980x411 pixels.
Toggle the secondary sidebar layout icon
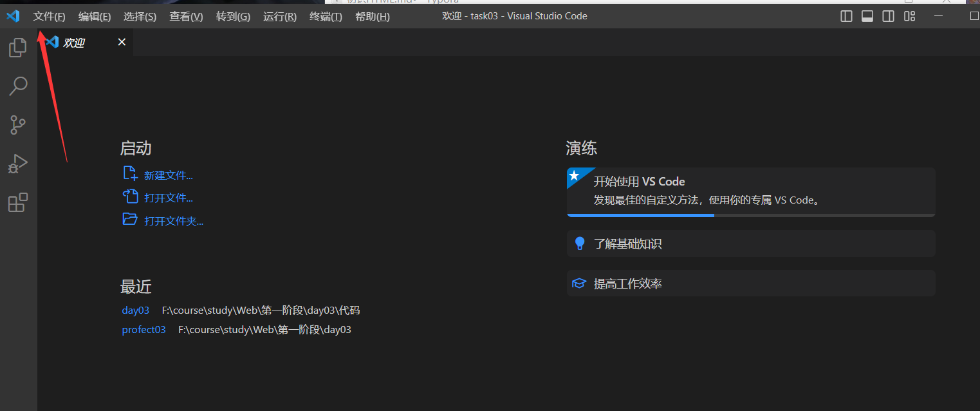tap(888, 16)
